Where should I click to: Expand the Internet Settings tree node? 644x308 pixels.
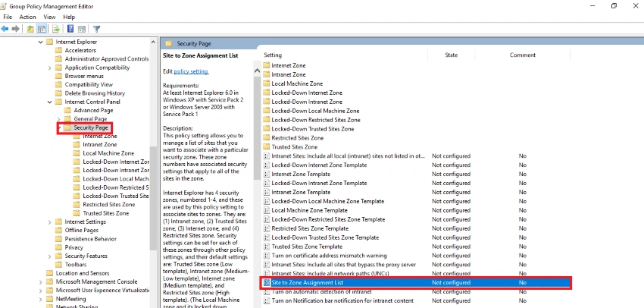pyautogui.click(x=49, y=222)
